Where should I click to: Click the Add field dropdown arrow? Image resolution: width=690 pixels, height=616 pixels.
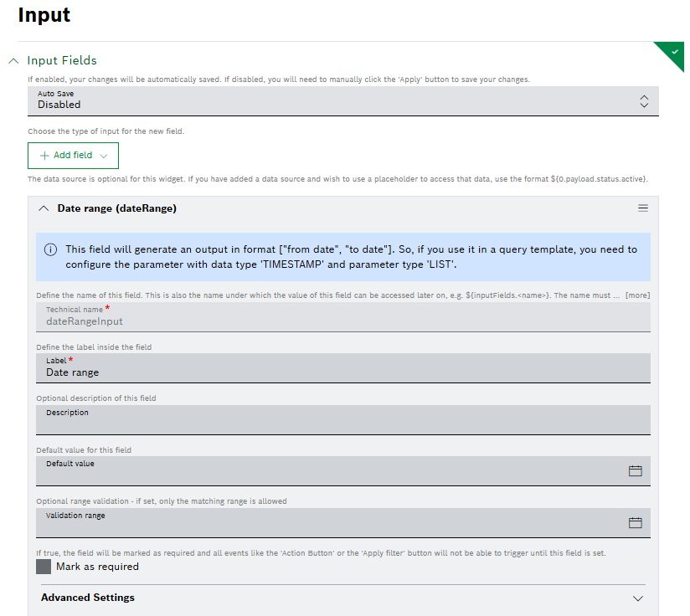pyautogui.click(x=104, y=156)
